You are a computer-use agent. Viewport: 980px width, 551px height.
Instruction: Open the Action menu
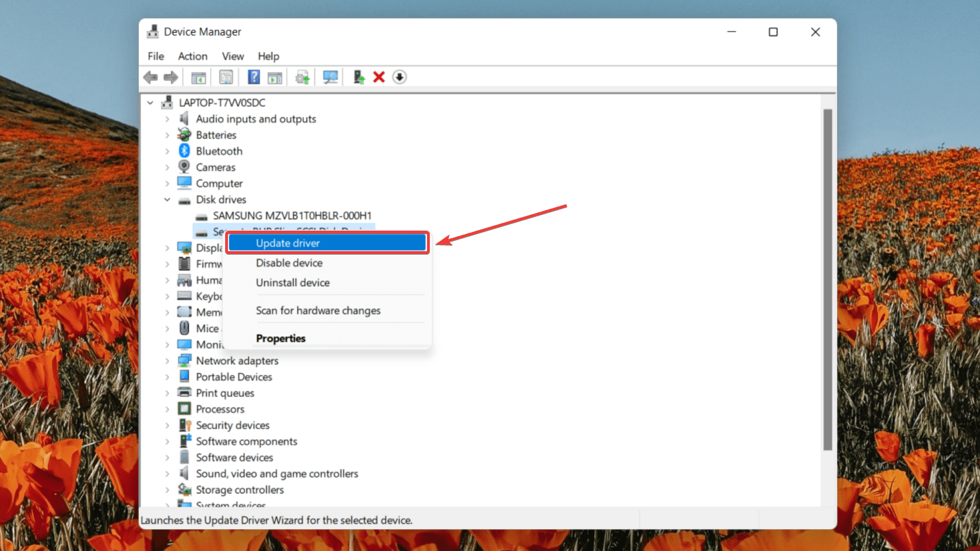point(193,56)
